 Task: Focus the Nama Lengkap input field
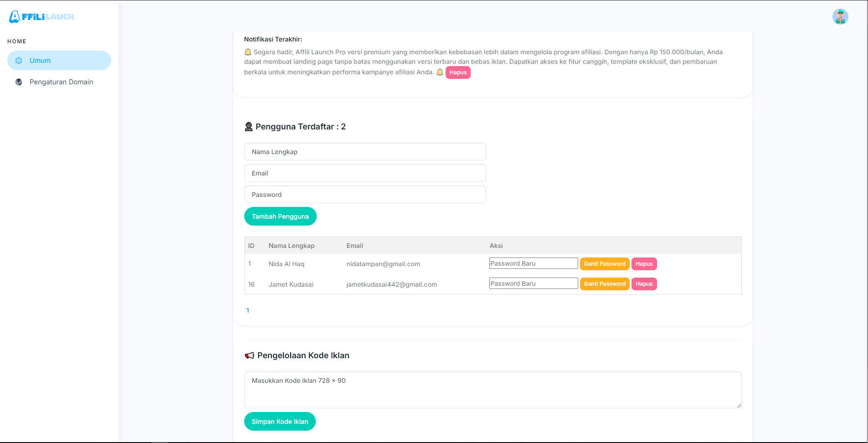point(365,152)
